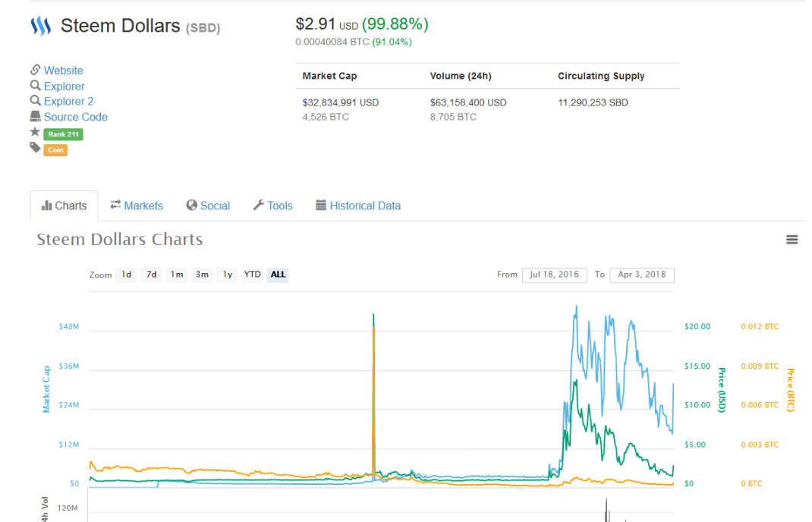Open the Source Code link
Viewport: 812px width, 522px height.
76,117
